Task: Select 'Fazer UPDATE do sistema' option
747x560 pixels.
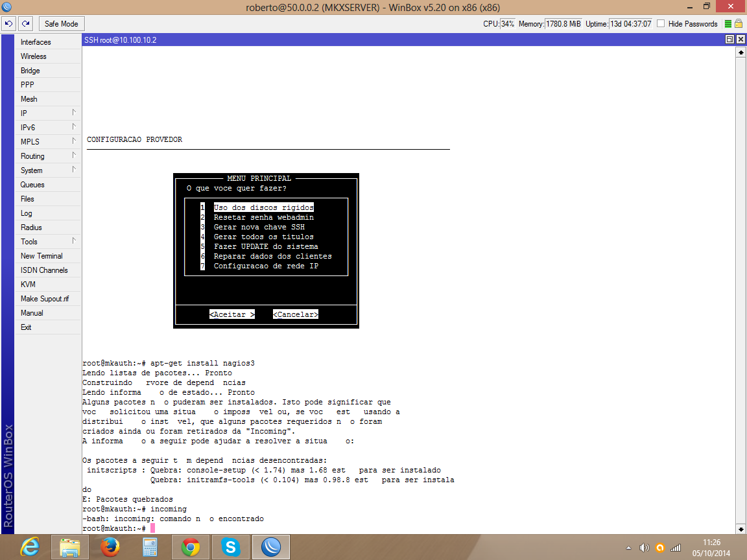Action: click(x=266, y=247)
